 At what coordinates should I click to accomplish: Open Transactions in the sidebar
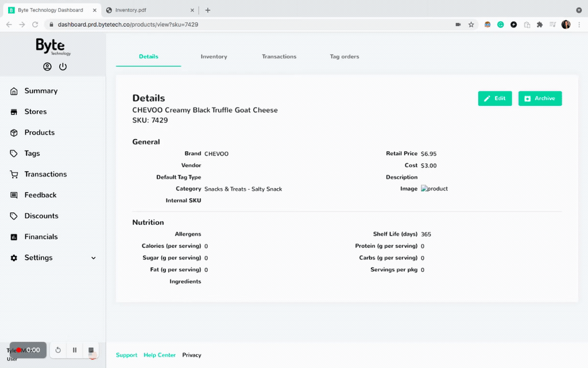tap(45, 174)
